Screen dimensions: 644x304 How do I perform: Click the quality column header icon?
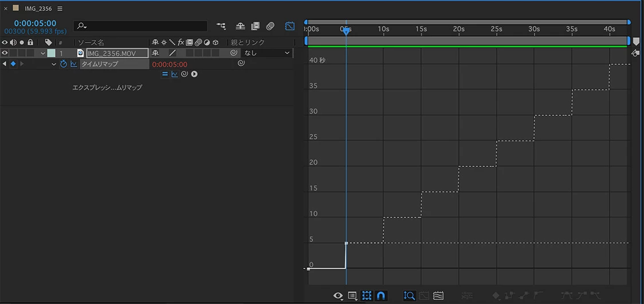click(172, 42)
